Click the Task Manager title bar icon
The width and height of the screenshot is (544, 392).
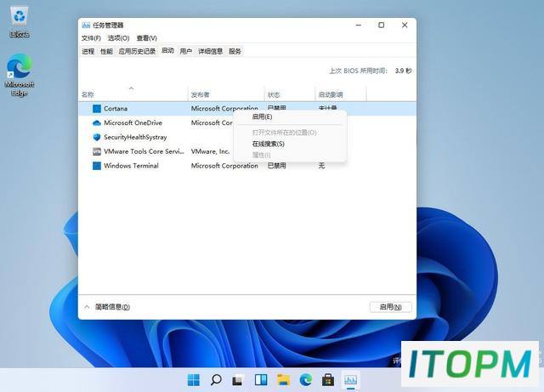(x=86, y=25)
